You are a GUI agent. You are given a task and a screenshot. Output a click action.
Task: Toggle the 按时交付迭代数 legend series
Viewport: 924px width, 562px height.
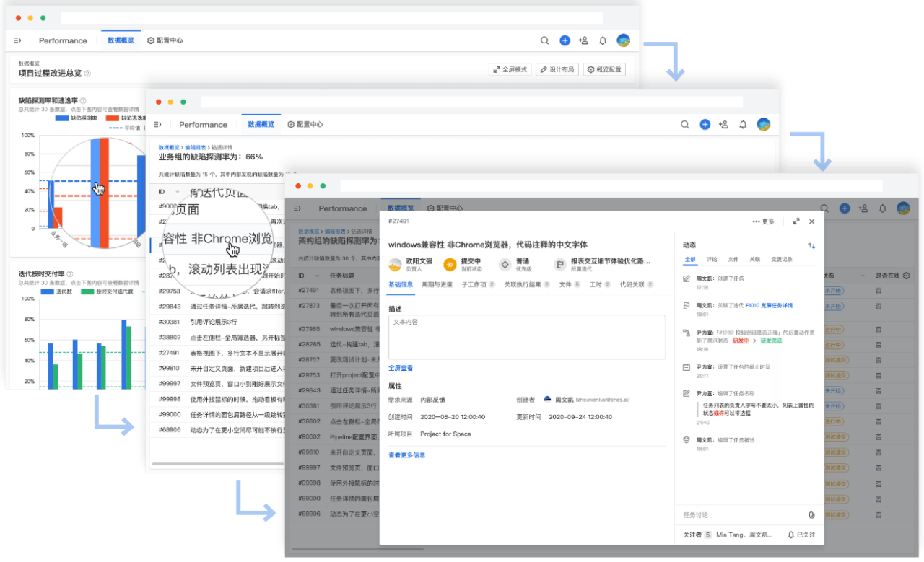click(108, 291)
